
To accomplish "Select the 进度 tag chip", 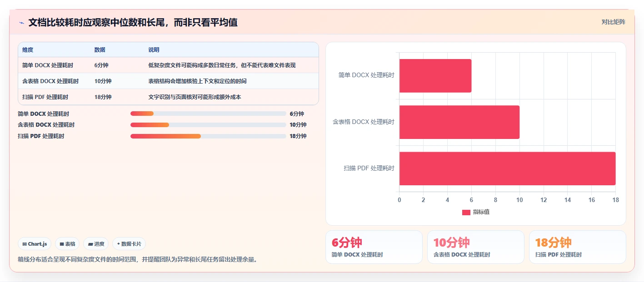I will pyautogui.click(x=96, y=244).
